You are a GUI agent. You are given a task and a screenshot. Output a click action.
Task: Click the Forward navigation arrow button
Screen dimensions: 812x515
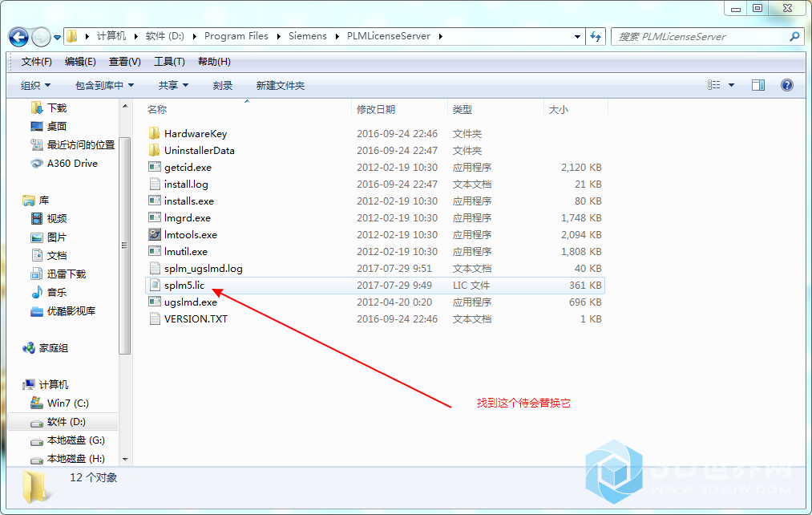41,37
